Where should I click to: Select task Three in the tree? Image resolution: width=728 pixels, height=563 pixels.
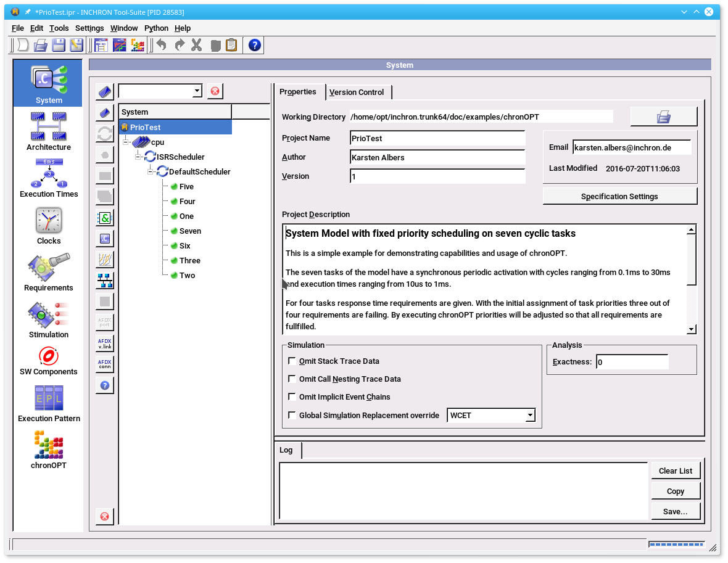tap(190, 260)
